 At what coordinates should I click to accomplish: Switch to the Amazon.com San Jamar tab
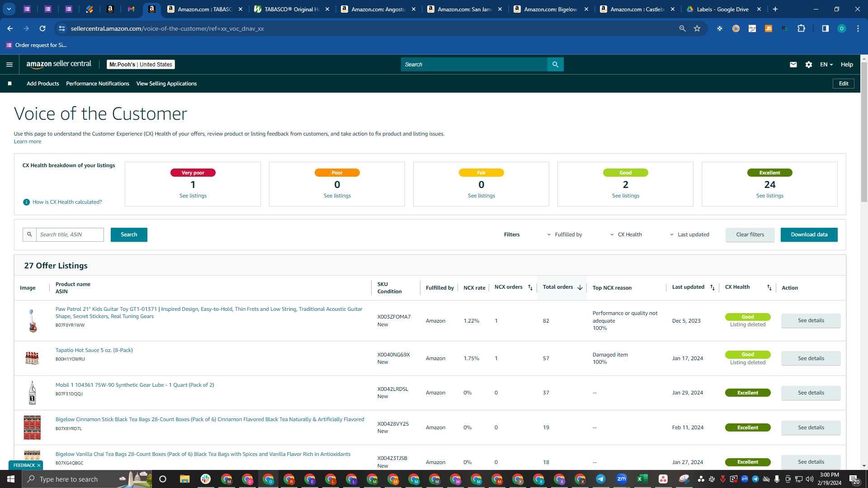tap(464, 9)
